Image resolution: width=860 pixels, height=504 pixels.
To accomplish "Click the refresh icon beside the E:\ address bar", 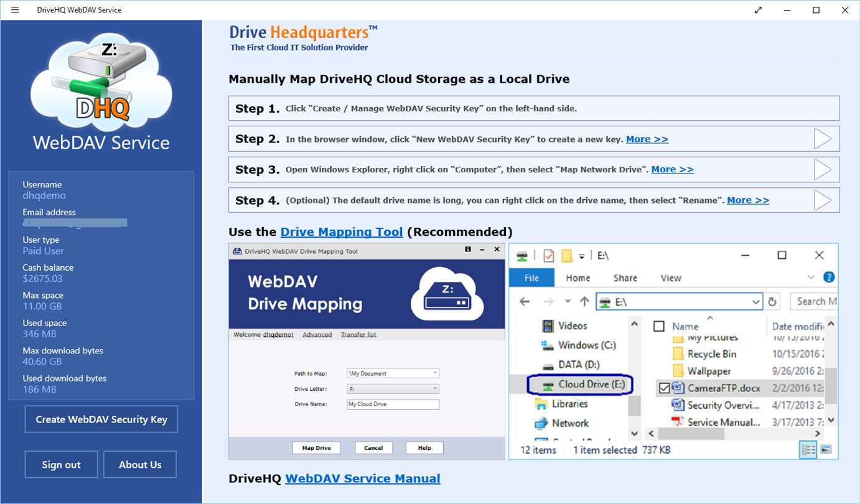I will (772, 302).
